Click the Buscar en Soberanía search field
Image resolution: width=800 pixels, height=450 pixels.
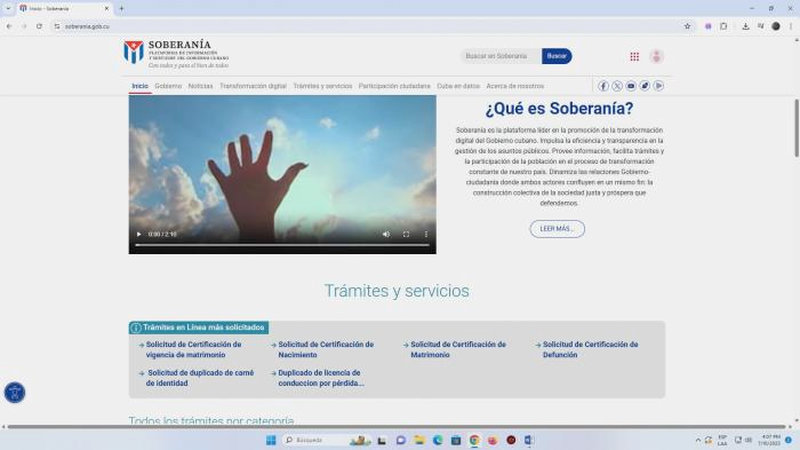point(501,56)
